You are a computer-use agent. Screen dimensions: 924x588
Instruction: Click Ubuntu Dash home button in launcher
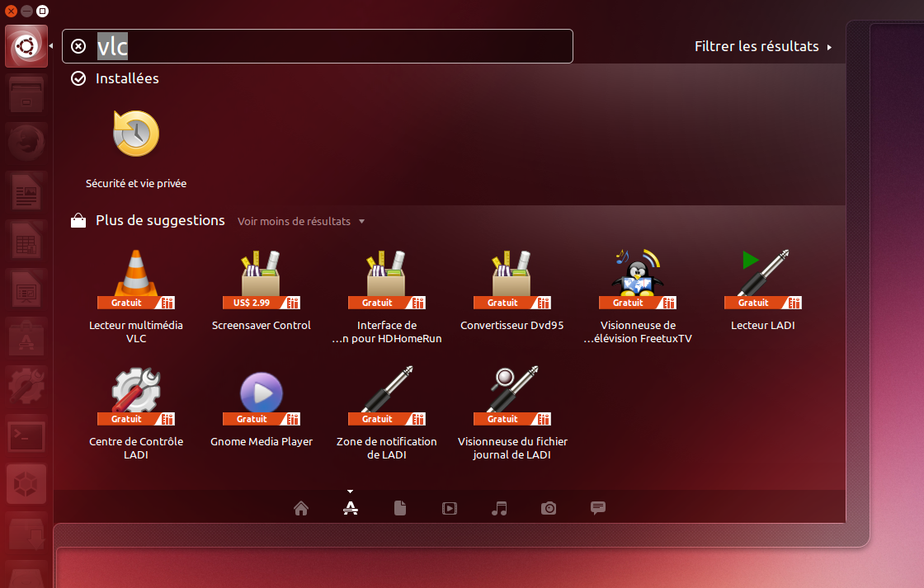pyautogui.click(x=26, y=46)
